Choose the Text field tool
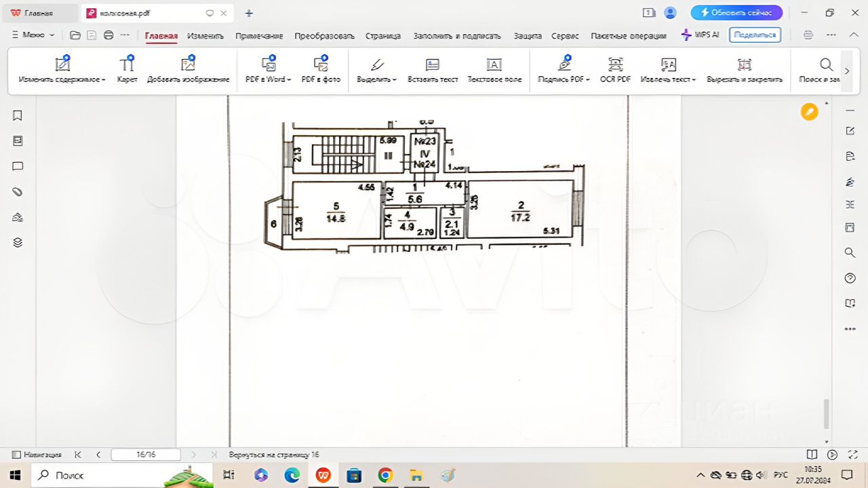Screen dimensions: 868x488 [494, 71]
